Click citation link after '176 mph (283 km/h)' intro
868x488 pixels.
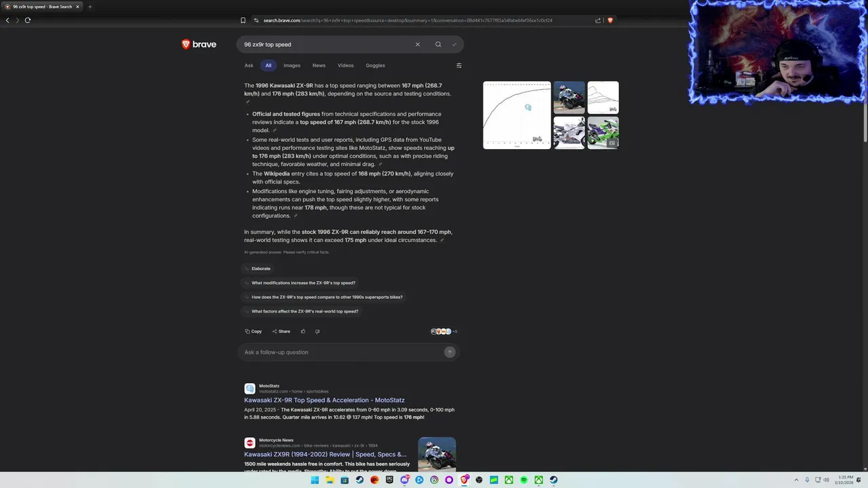coord(248,102)
